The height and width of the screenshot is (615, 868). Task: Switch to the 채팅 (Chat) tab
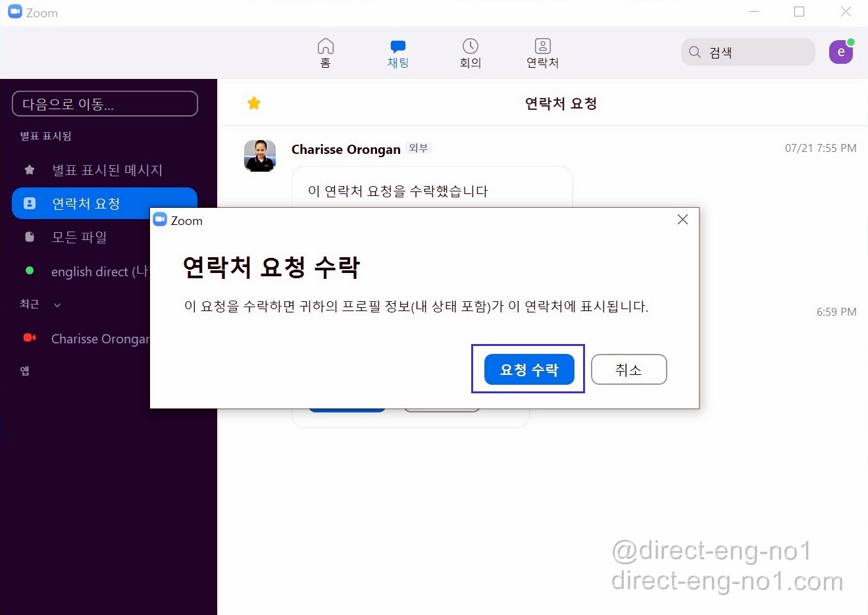(397, 53)
